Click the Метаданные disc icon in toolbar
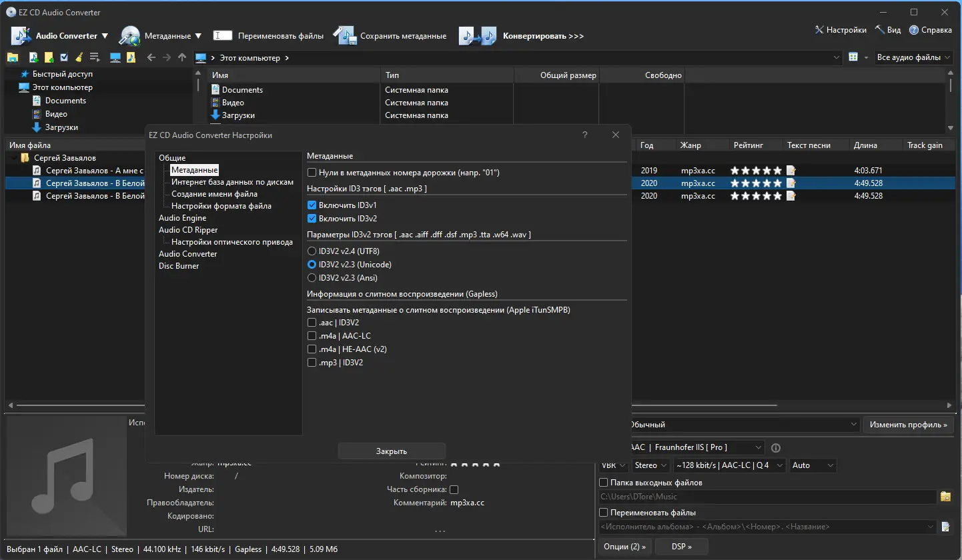 (x=129, y=36)
